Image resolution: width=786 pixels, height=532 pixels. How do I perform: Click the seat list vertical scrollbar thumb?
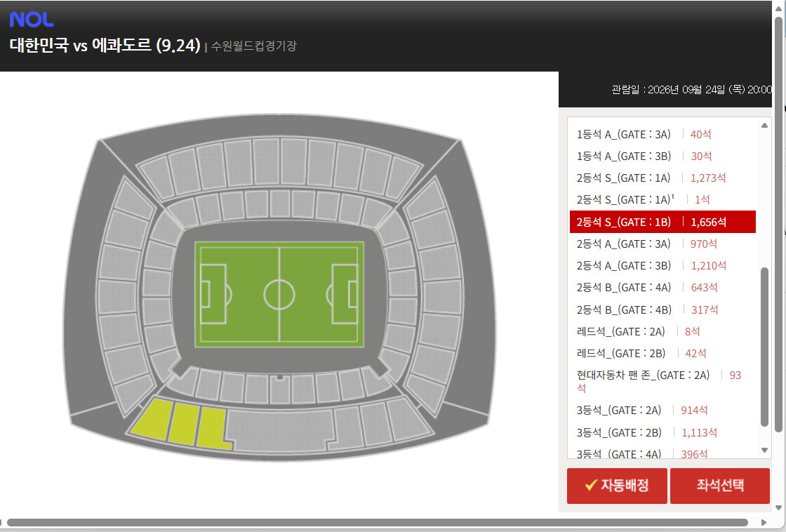pos(764,347)
